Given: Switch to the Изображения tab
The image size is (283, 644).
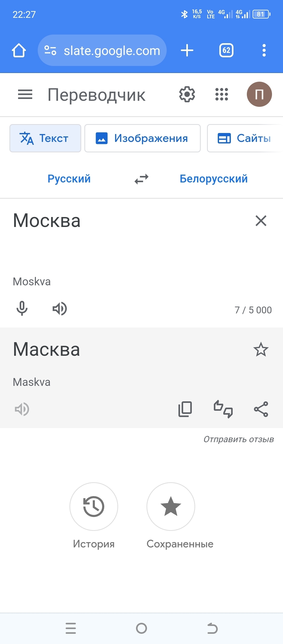Looking at the screenshot, I should (x=143, y=138).
